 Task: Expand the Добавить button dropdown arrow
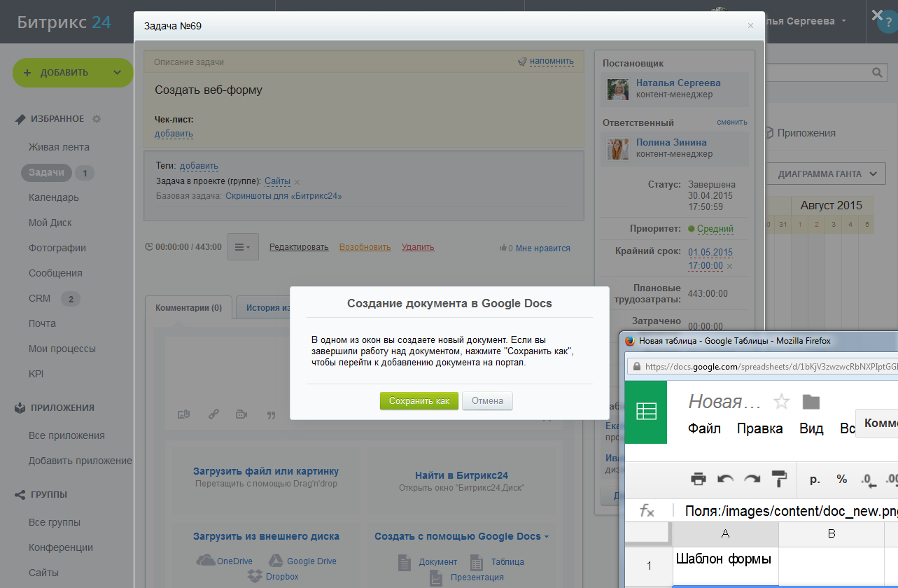(117, 72)
